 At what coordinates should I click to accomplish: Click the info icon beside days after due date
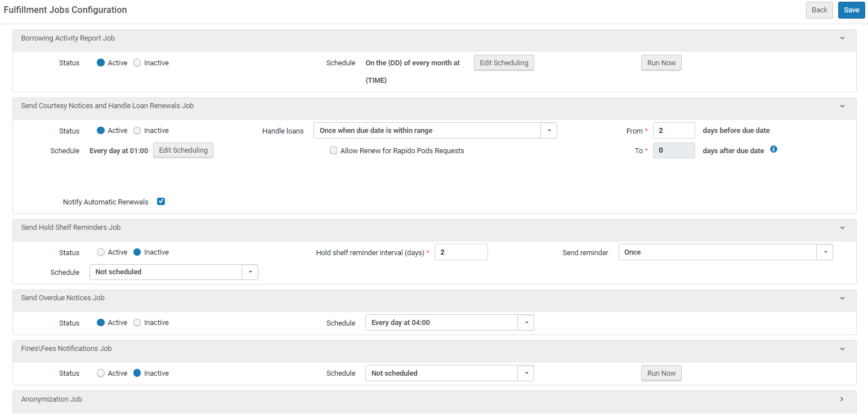(x=773, y=149)
